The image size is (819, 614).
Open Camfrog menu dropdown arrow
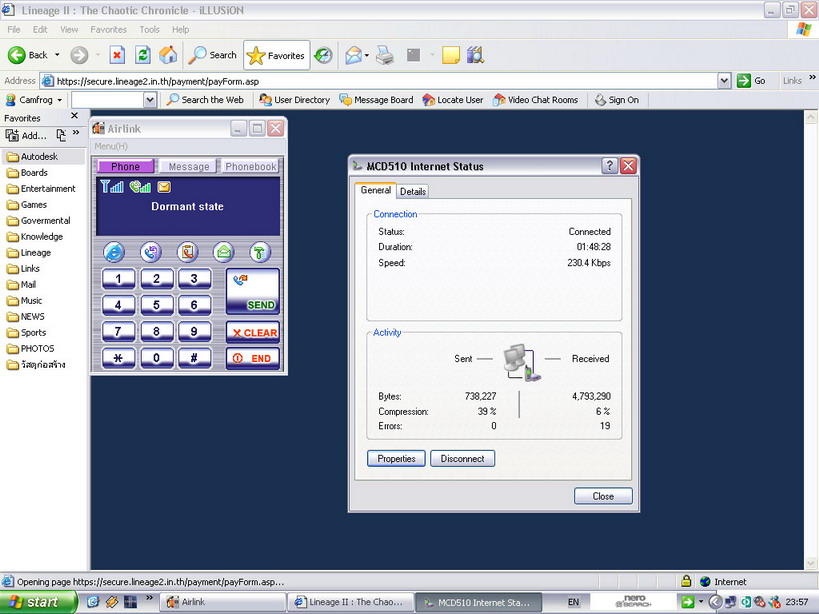pos(60,100)
